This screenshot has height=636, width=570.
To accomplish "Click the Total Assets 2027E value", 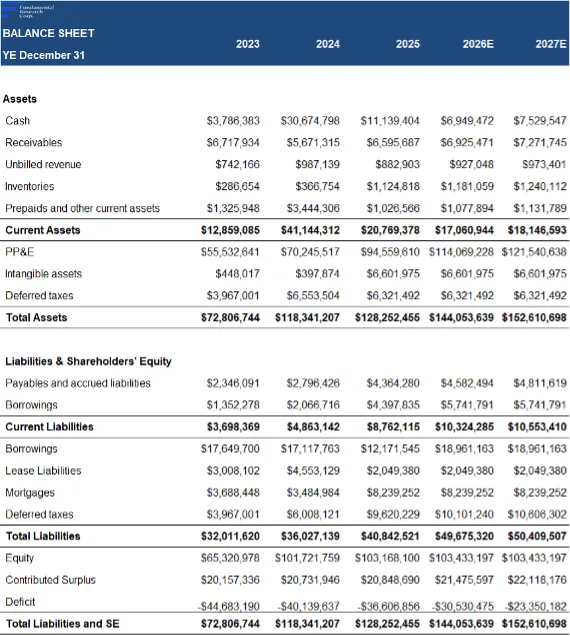I will (534, 318).
